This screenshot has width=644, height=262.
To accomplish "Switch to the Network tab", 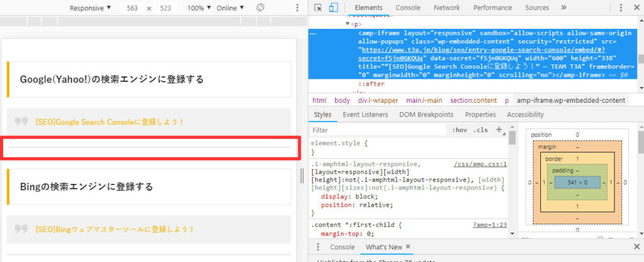I will pyautogui.click(x=447, y=8).
